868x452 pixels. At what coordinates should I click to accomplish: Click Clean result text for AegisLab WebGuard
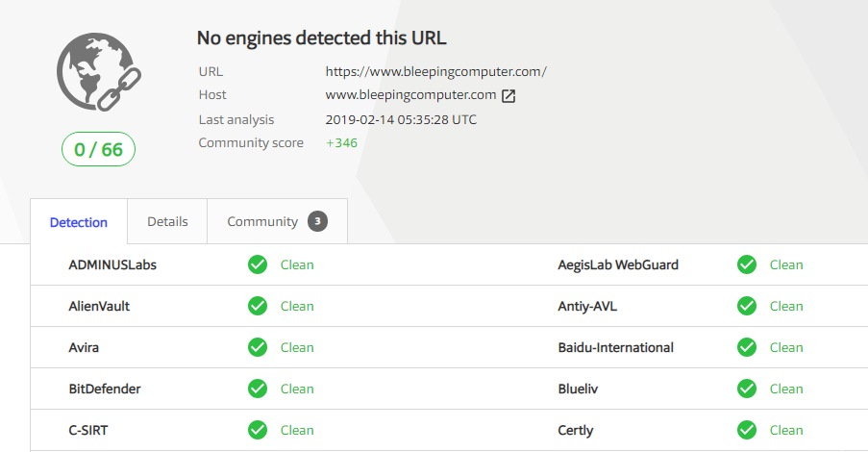(786, 264)
